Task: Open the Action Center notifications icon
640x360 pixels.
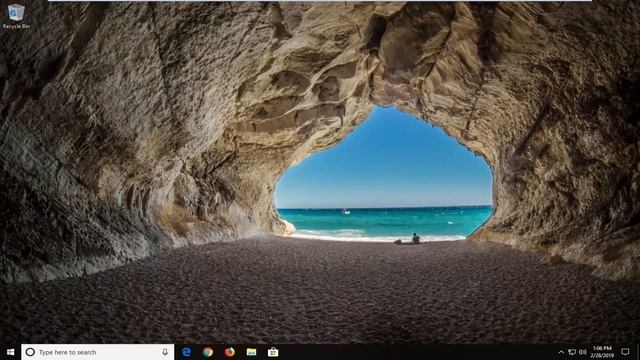Action: [625, 352]
